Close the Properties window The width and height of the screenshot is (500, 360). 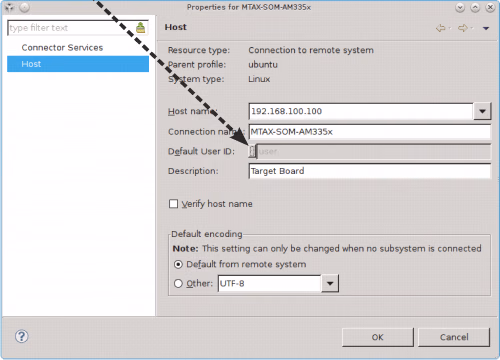490,7
